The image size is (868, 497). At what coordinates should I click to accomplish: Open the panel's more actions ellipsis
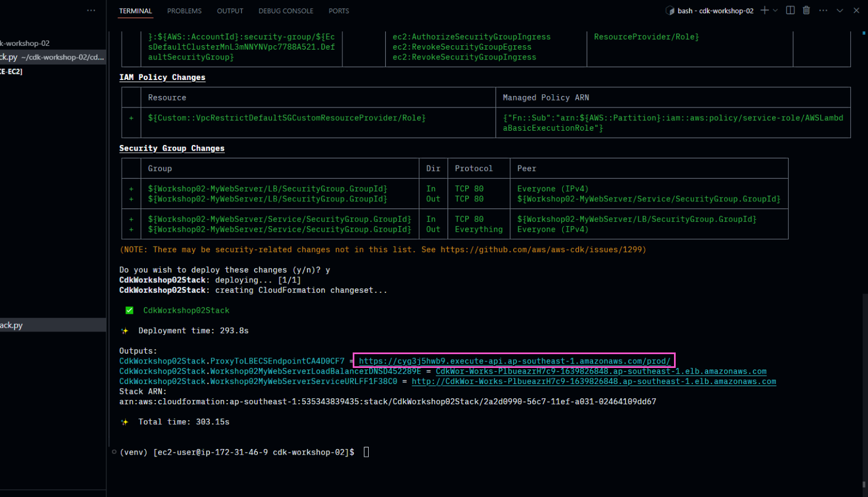pos(823,10)
